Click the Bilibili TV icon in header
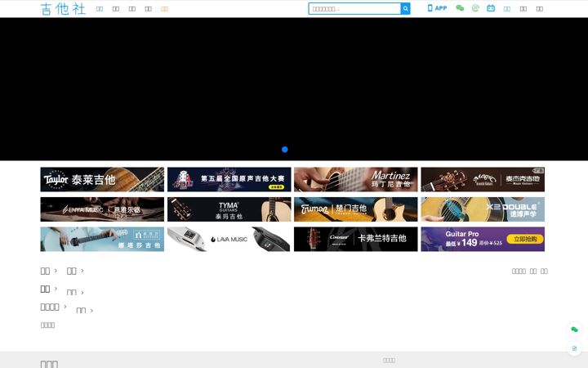This screenshot has width=588, height=368. (491, 8)
